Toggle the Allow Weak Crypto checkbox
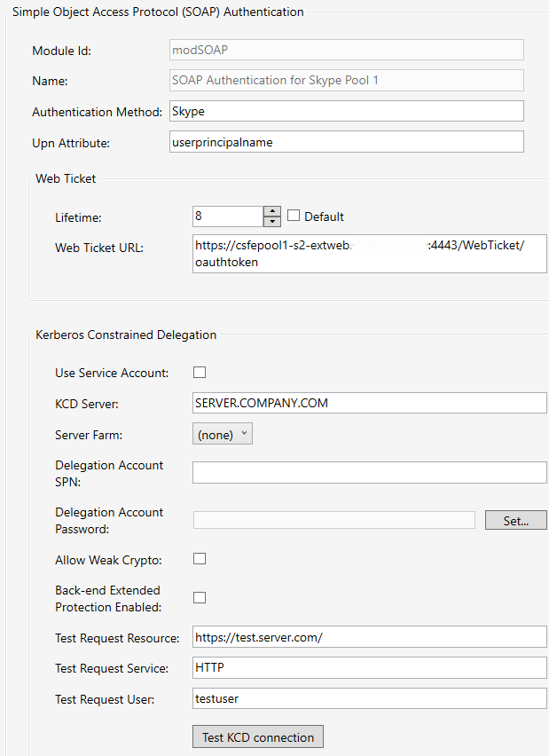The width and height of the screenshot is (549, 756). point(200,559)
